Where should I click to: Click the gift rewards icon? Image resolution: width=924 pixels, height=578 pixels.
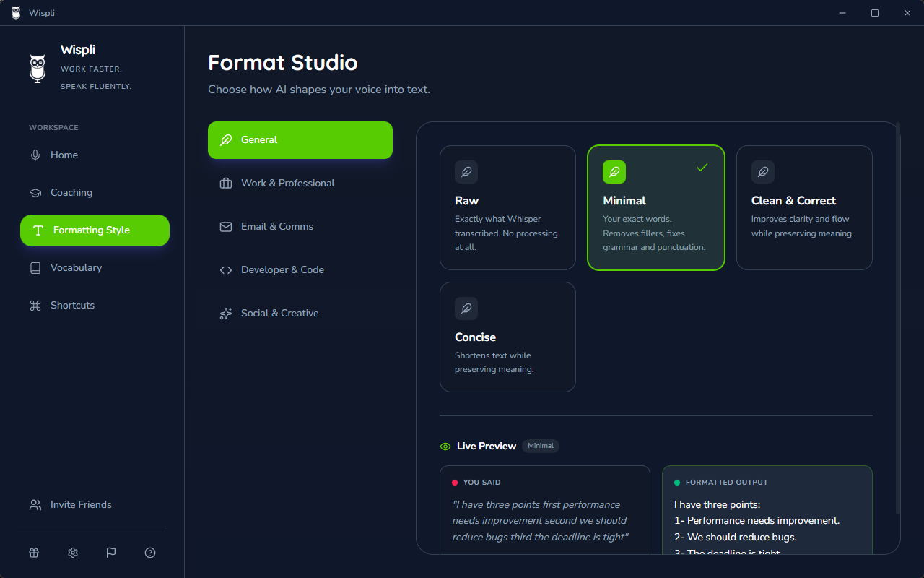point(33,552)
